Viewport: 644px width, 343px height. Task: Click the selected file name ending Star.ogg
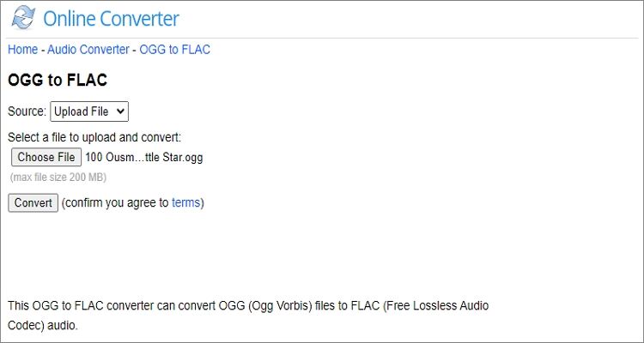click(144, 158)
